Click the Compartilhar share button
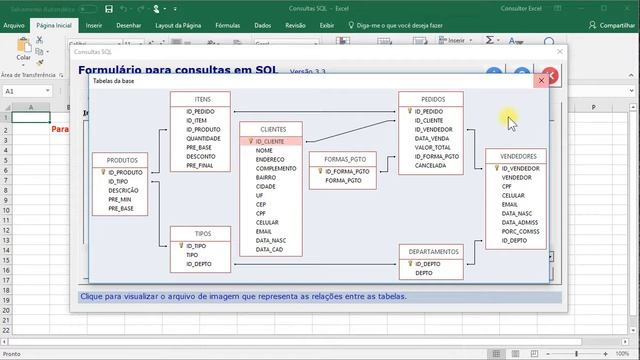Viewport: 640px width, 360px height. (x=611, y=25)
